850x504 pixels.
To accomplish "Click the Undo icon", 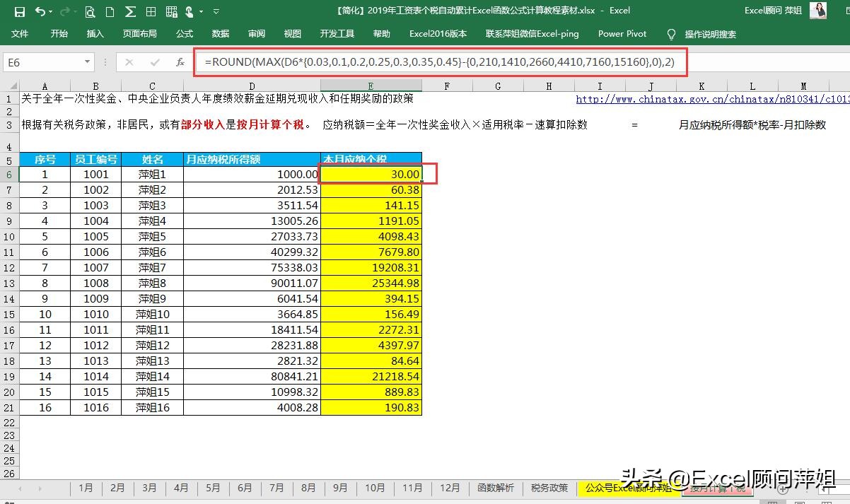I will coord(40,11).
